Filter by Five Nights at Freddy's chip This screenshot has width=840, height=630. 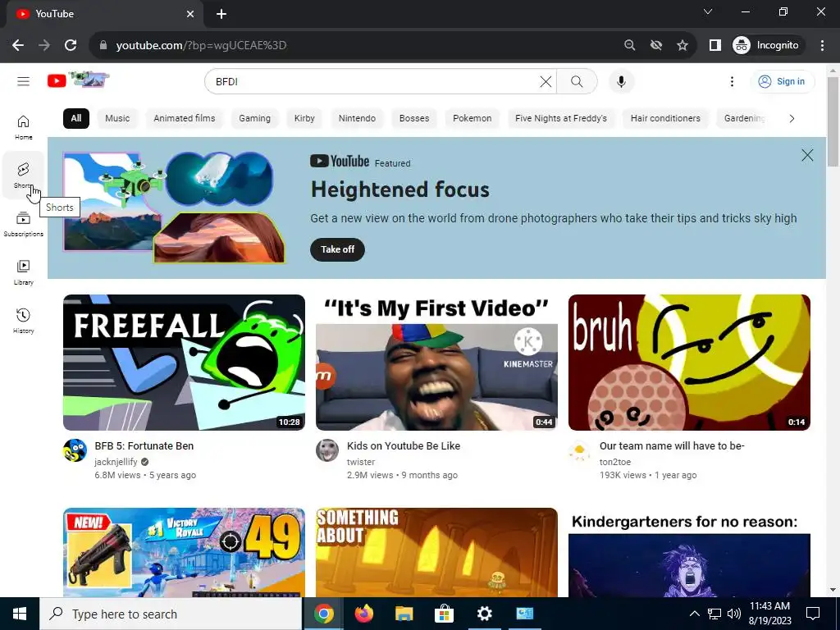point(561,118)
